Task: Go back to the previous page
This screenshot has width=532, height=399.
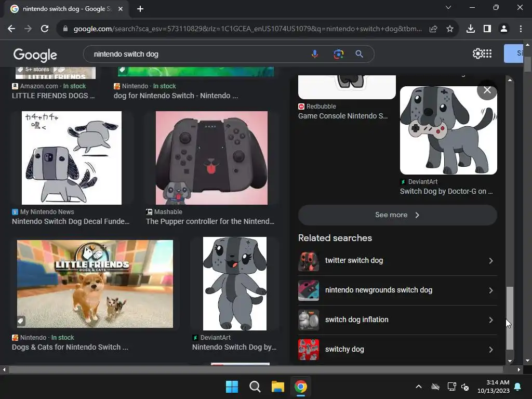Action: click(x=11, y=29)
